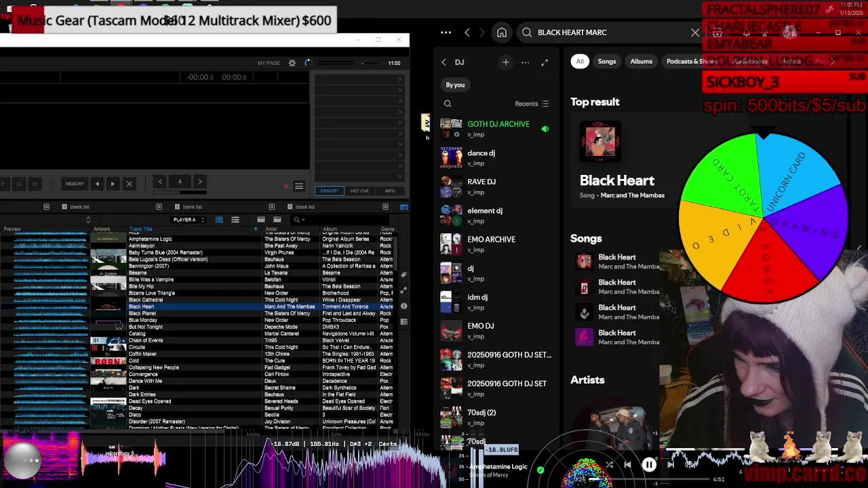Toggle blue playlist palette icon
868x488 pixels.
403,207
